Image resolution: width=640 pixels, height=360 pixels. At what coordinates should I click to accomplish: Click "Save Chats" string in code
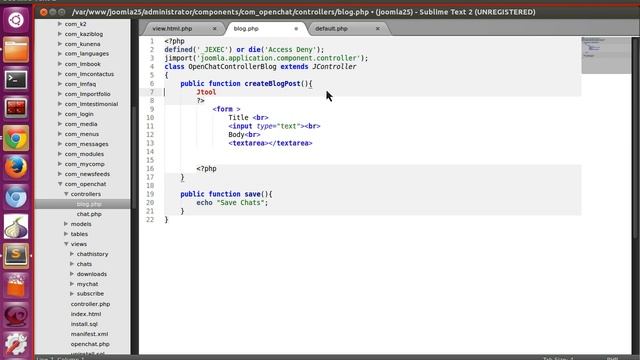[x=240, y=203]
